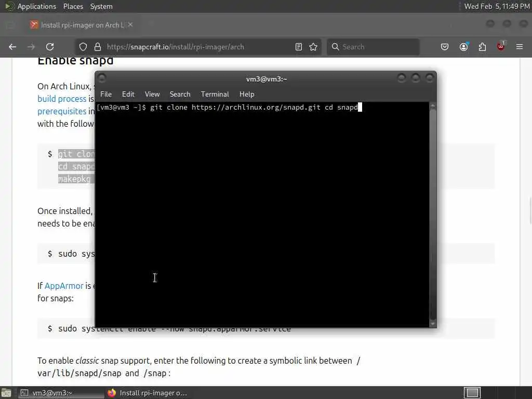Open the terminal Edit menu
532x399 pixels.
(x=128, y=95)
